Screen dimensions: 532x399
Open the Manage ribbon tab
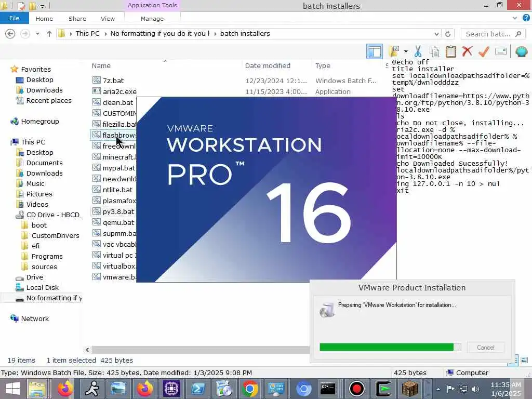[x=152, y=19]
